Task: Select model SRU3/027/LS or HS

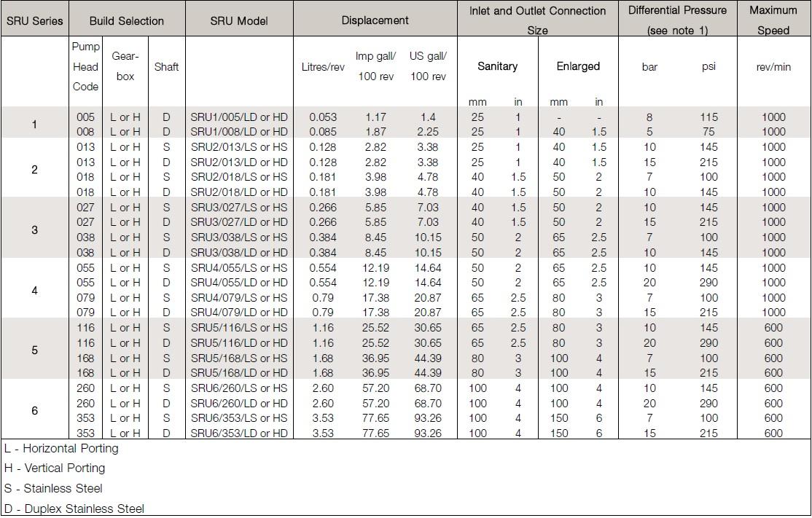Action: [239, 208]
